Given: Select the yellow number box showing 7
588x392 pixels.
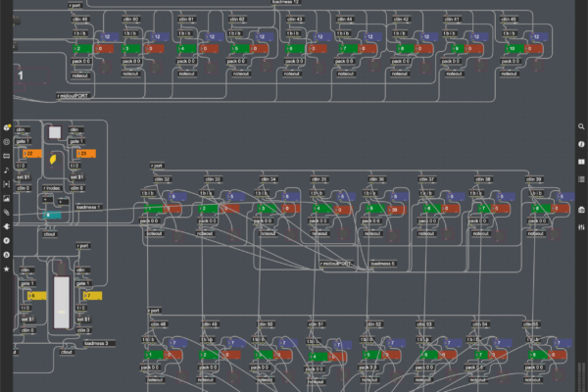Looking at the screenshot, I should pos(90,295).
